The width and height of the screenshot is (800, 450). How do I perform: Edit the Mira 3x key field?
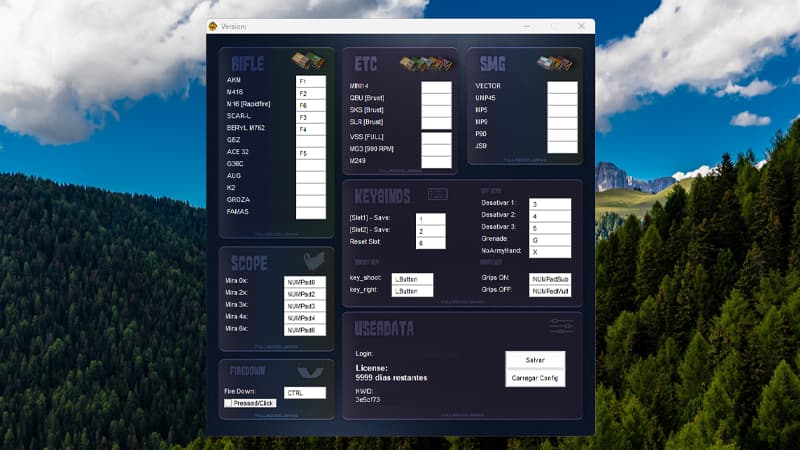pyautogui.click(x=305, y=306)
